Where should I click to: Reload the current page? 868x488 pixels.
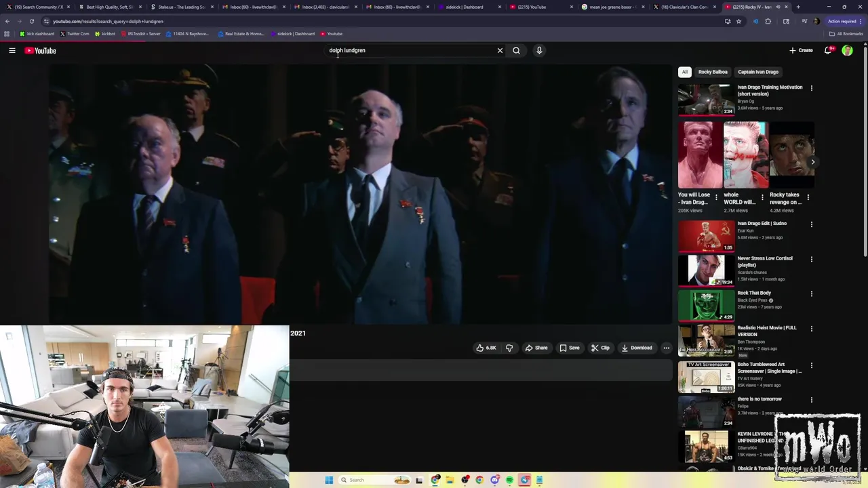point(31,21)
